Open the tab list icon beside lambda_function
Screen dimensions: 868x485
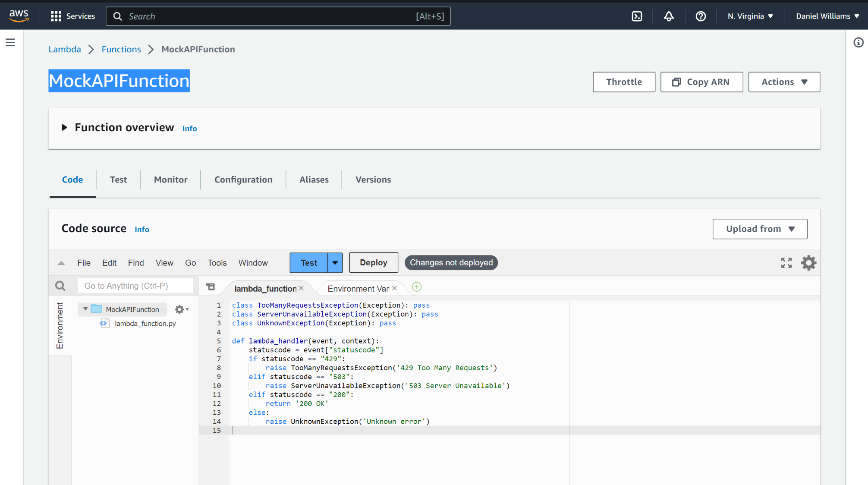[x=210, y=287]
